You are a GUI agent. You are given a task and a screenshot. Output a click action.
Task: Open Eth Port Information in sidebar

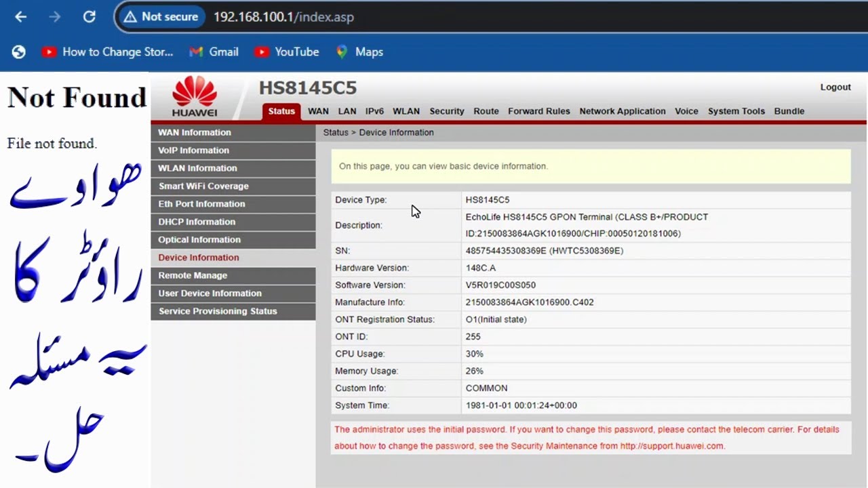click(233, 204)
